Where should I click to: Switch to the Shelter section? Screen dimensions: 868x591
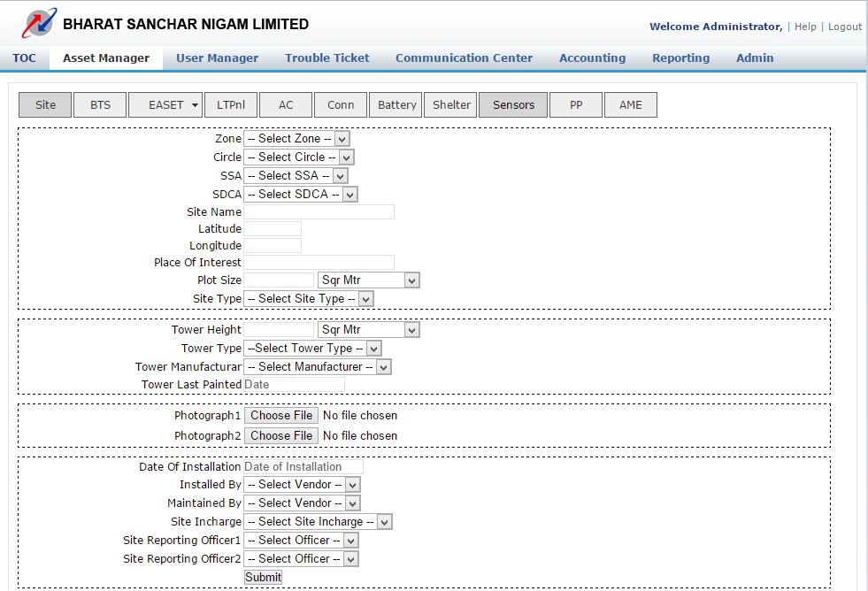(450, 104)
